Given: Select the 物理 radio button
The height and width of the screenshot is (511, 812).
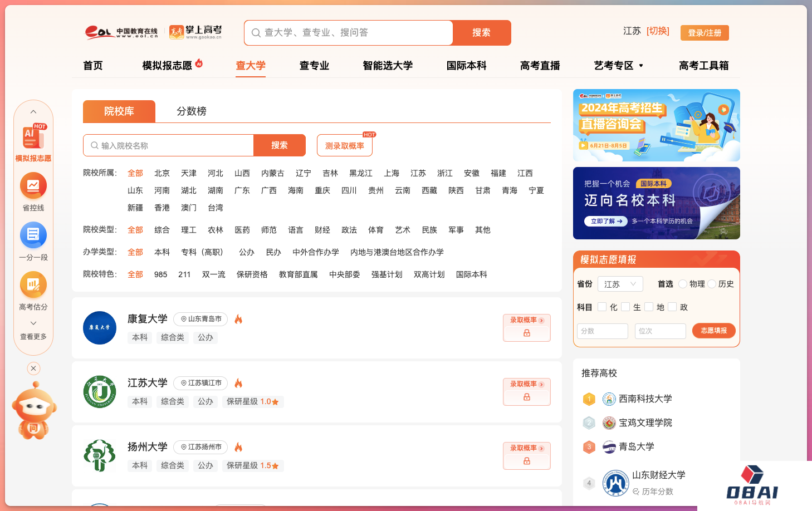Looking at the screenshot, I should pos(683,284).
